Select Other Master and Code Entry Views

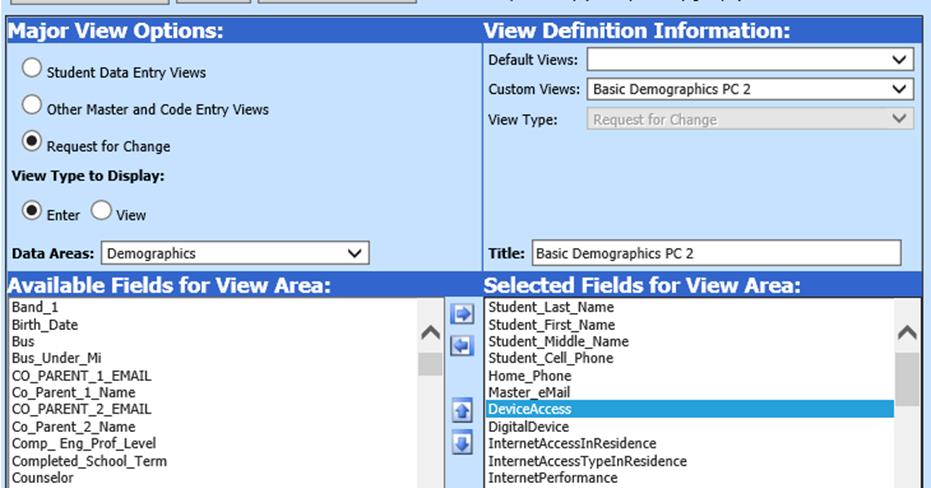tap(33, 107)
